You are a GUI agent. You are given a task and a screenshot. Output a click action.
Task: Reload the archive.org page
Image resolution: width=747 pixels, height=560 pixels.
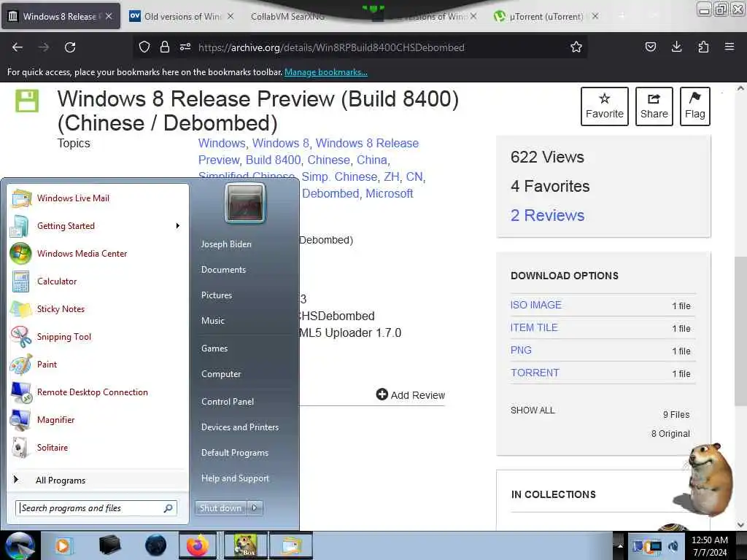[70, 47]
